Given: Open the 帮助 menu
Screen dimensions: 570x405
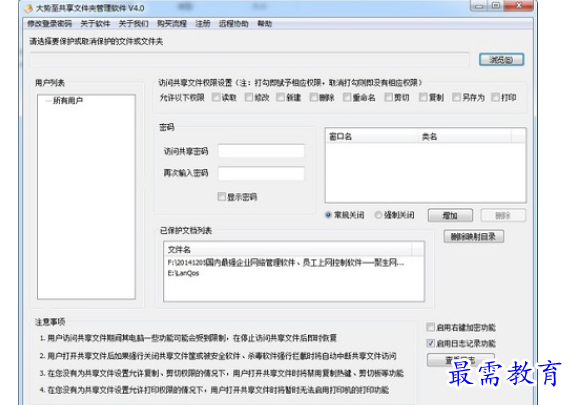Looking at the screenshot, I should 264,24.
